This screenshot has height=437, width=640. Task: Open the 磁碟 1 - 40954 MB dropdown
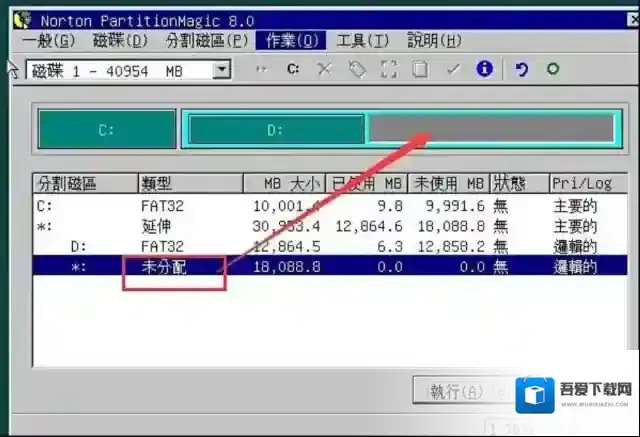[222, 70]
